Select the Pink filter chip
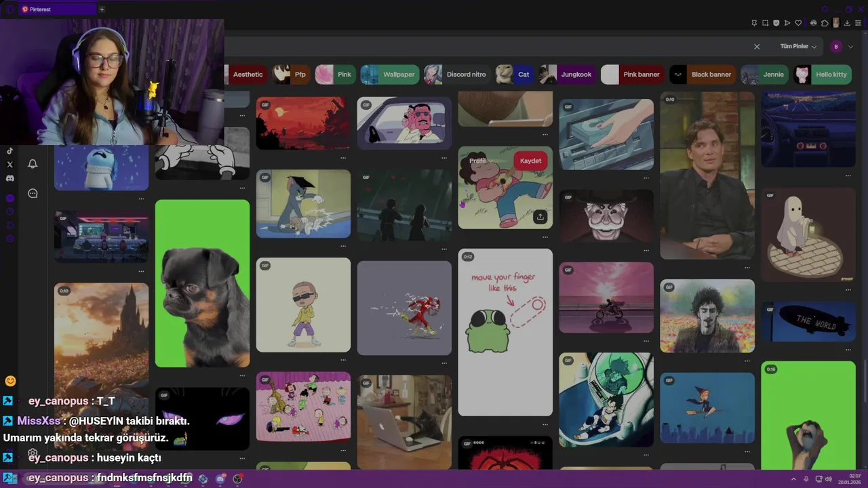This screenshot has width=868, height=488. [x=336, y=75]
